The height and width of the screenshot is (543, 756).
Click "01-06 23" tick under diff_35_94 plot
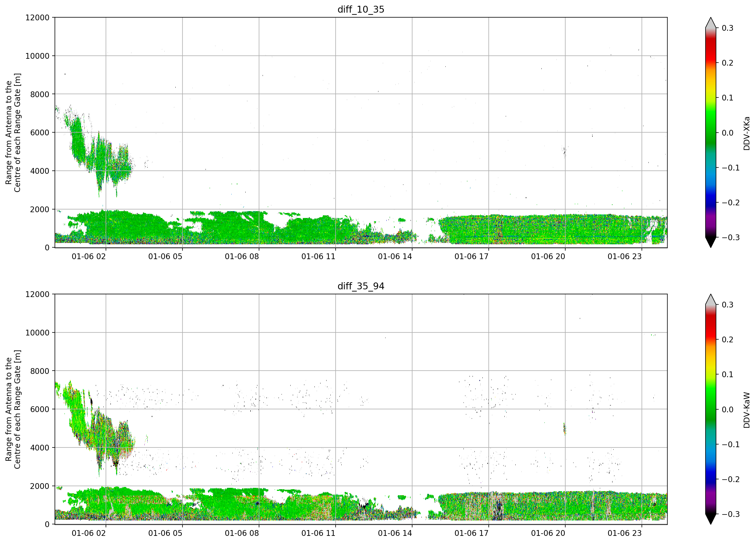(625, 533)
